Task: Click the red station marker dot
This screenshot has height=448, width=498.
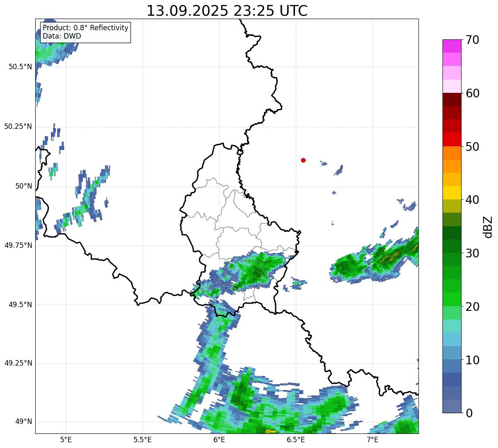Action: (x=303, y=160)
